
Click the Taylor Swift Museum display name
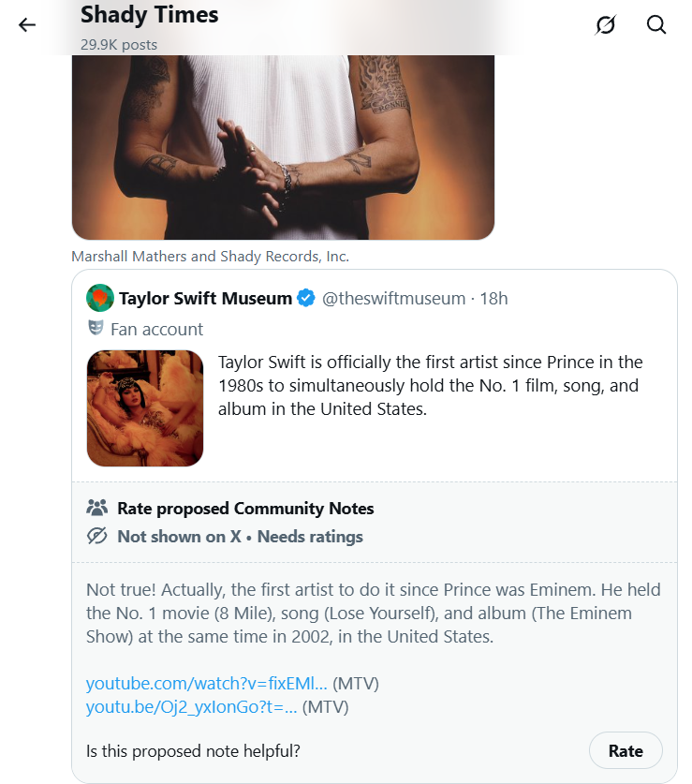tap(205, 299)
